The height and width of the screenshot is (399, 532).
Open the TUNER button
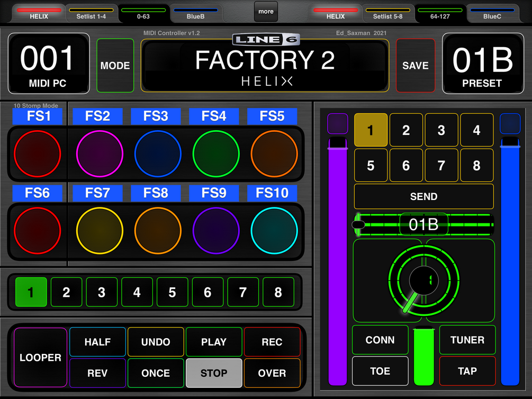467,340
